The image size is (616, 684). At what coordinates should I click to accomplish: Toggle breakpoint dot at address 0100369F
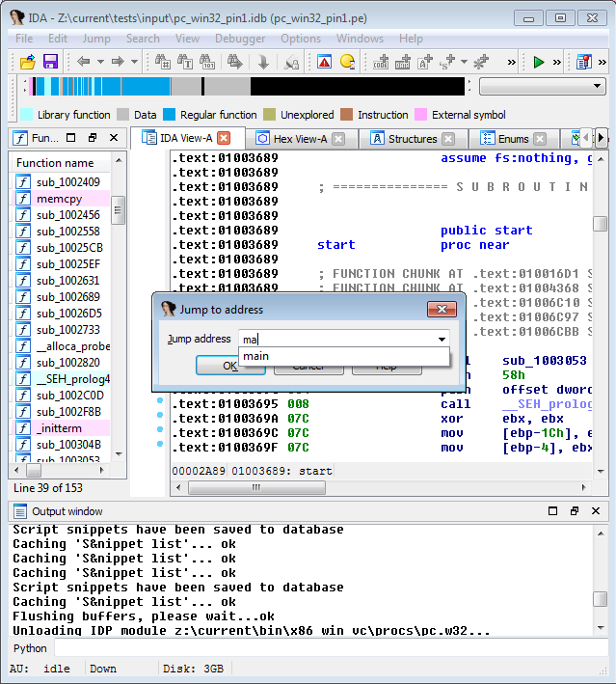160,444
